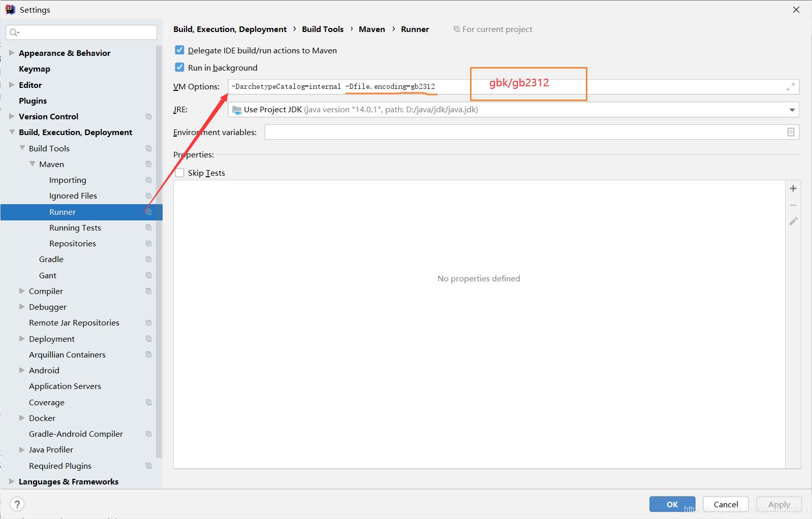Select Keymap in settings tree
This screenshot has width=812, height=519.
(35, 69)
